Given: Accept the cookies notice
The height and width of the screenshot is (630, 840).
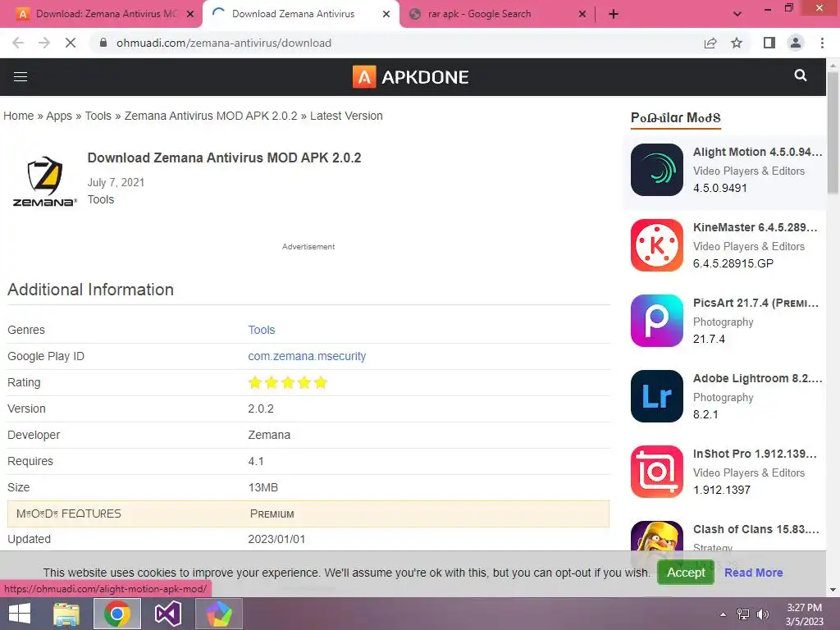Looking at the screenshot, I should (686, 573).
